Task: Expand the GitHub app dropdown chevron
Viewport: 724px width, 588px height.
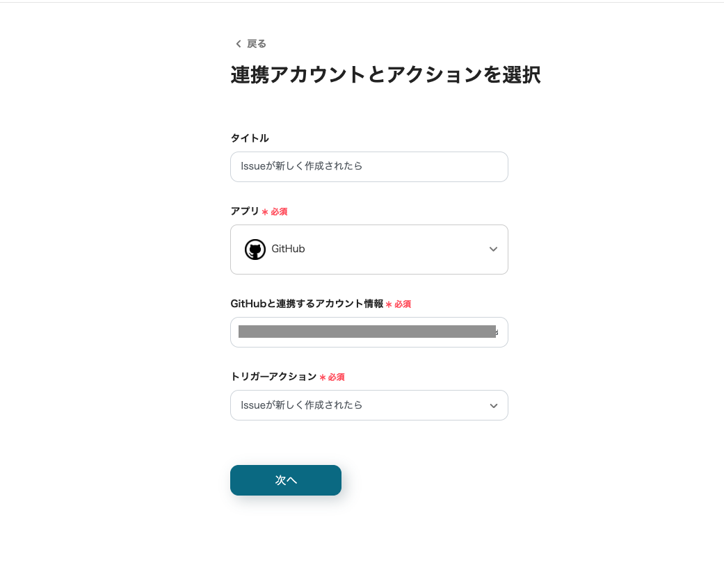Action: pyautogui.click(x=493, y=250)
